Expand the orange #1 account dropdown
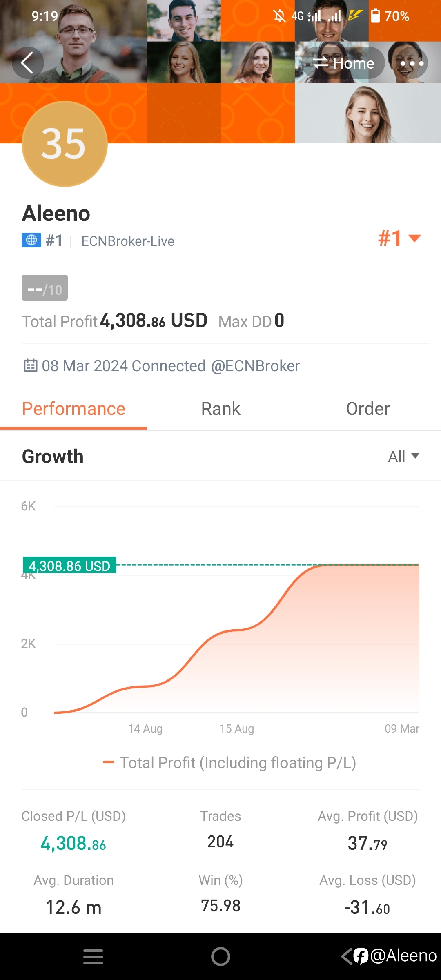This screenshot has width=441, height=980. tap(399, 238)
